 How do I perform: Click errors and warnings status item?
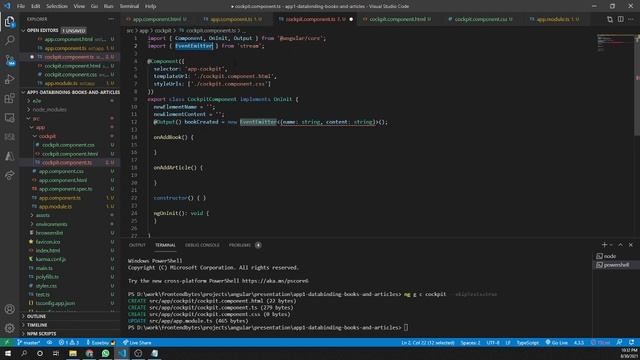coord(69,342)
